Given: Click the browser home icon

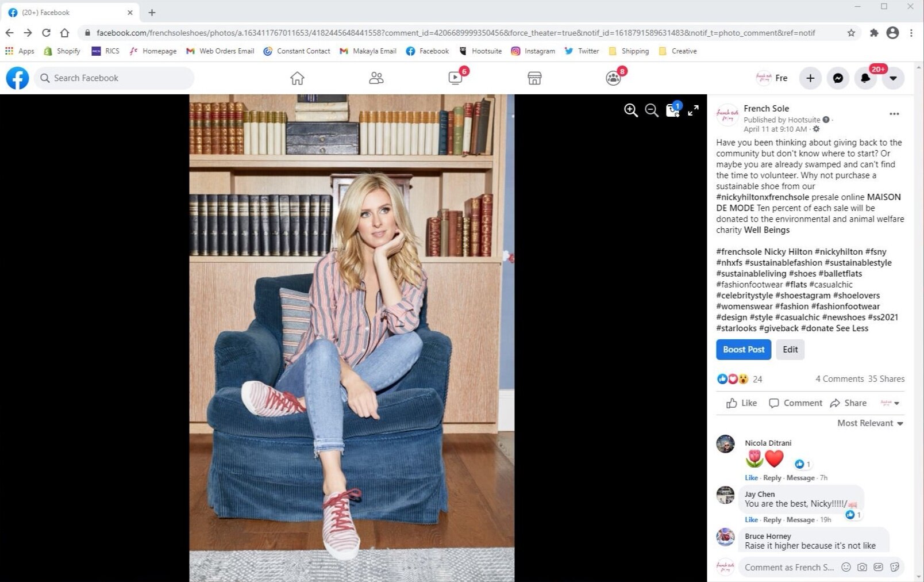Looking at the screenshot, I should 64,33.
